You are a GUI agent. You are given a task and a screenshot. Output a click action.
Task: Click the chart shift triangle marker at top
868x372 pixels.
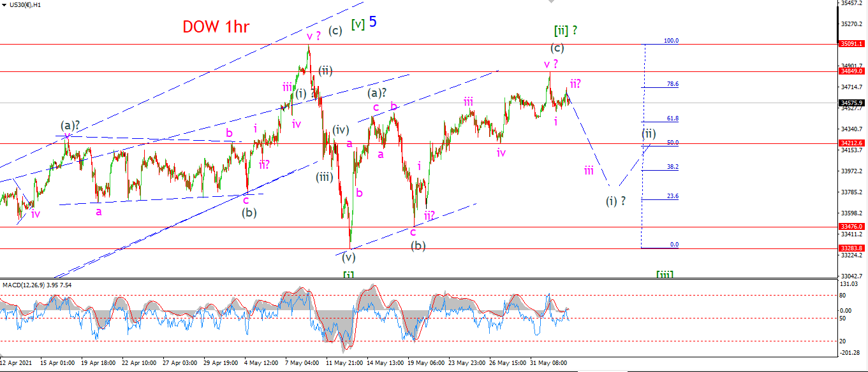click(x=552, y=3)
